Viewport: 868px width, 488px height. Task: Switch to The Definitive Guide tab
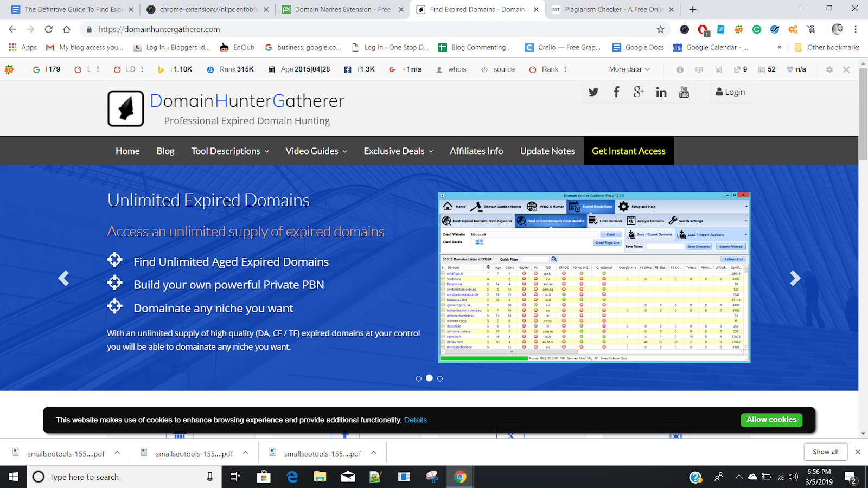[x=73, y=9]
